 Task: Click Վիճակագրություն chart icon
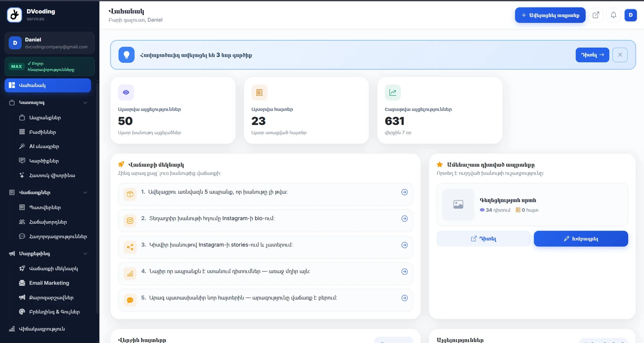coord(12,329)
